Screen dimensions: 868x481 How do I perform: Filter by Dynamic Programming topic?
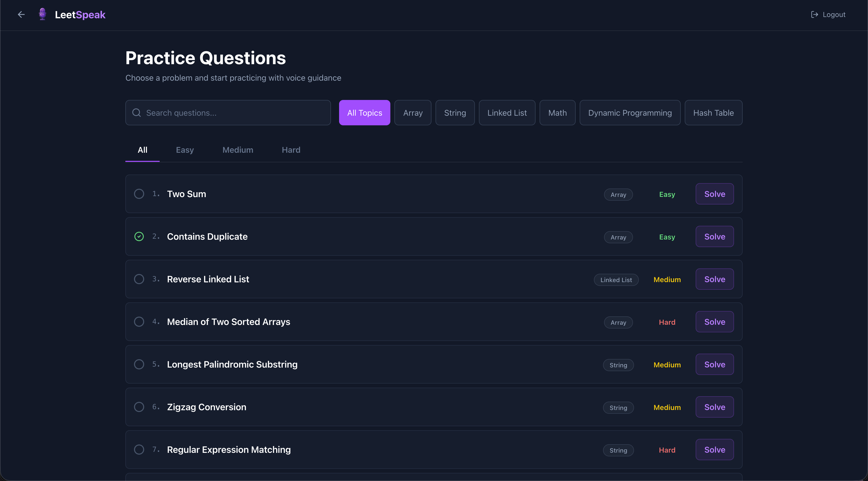point(629,113)
